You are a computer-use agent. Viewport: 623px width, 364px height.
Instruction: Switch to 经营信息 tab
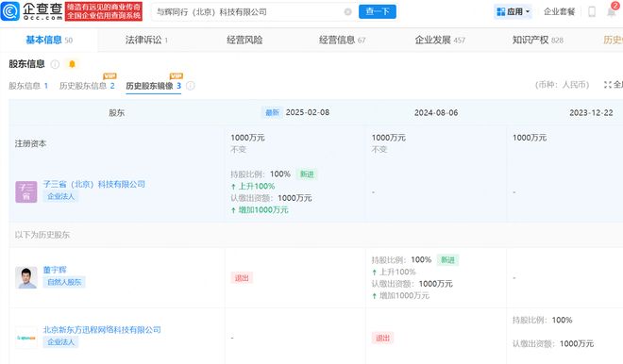(342, 41)
